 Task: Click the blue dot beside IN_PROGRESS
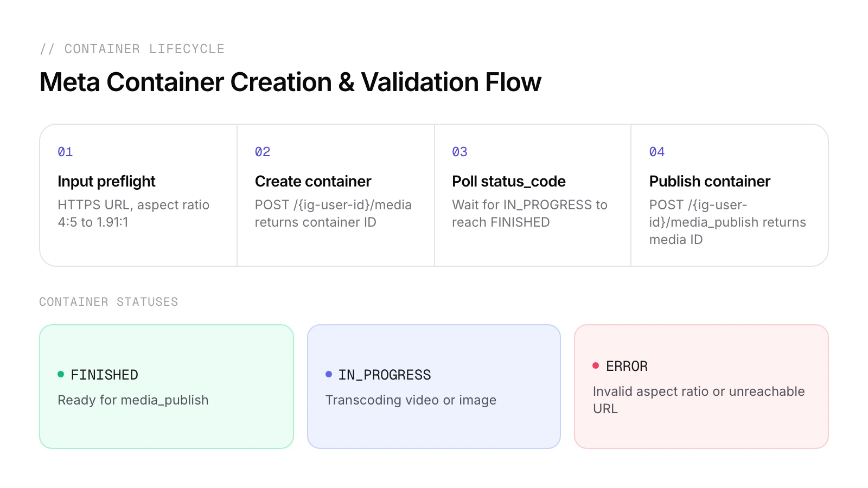[x=329, y=374]
